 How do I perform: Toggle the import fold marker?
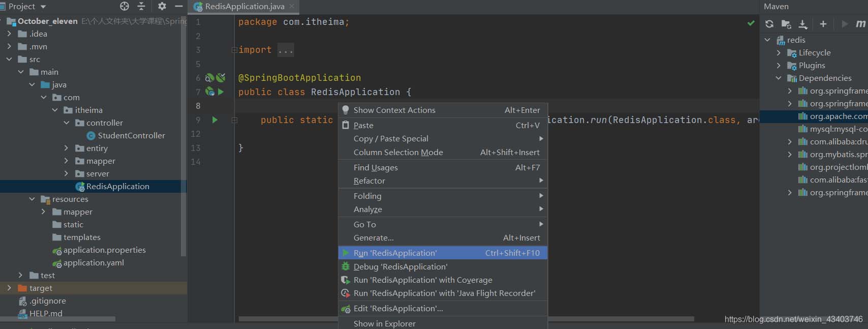click(234, 50)
